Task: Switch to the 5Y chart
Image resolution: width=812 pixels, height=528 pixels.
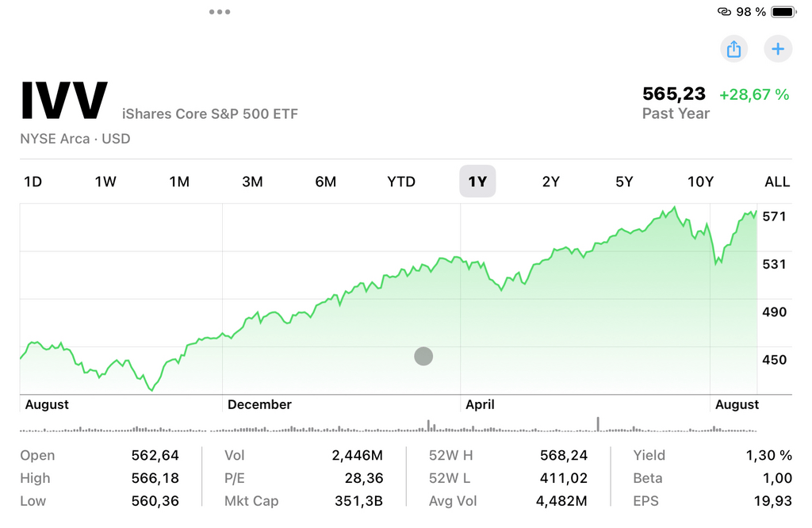Action: 624,182
